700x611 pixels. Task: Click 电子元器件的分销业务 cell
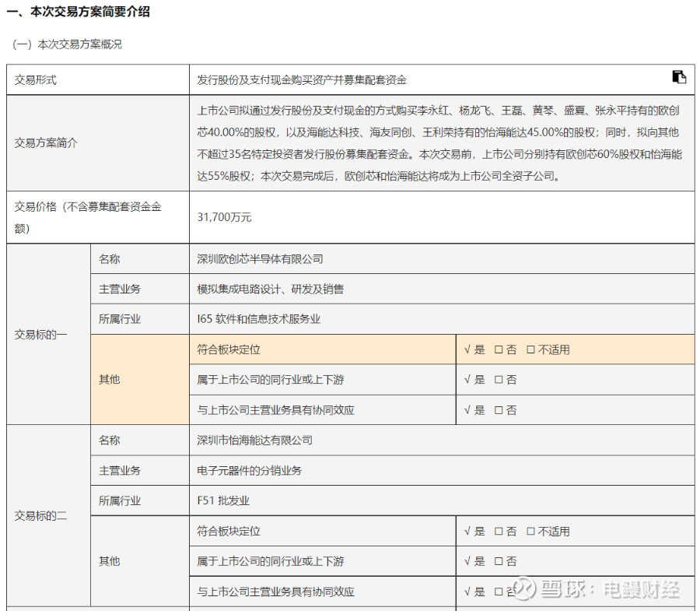(442, 470)
